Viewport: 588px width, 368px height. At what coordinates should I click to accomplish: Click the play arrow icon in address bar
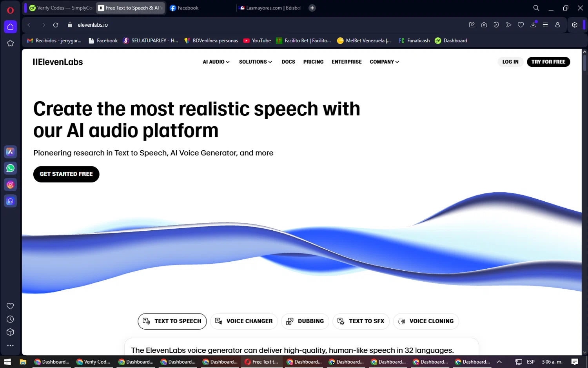508,25
